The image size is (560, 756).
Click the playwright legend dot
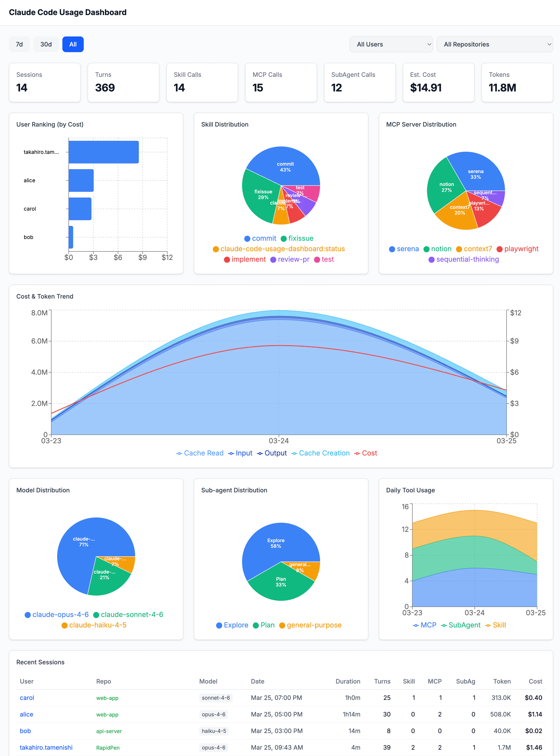(499, 249)
